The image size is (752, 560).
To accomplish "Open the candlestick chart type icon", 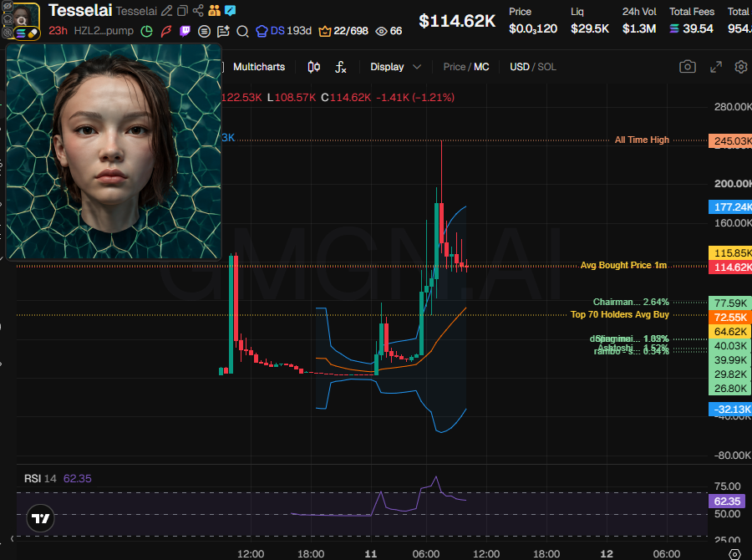I will 313,67.
